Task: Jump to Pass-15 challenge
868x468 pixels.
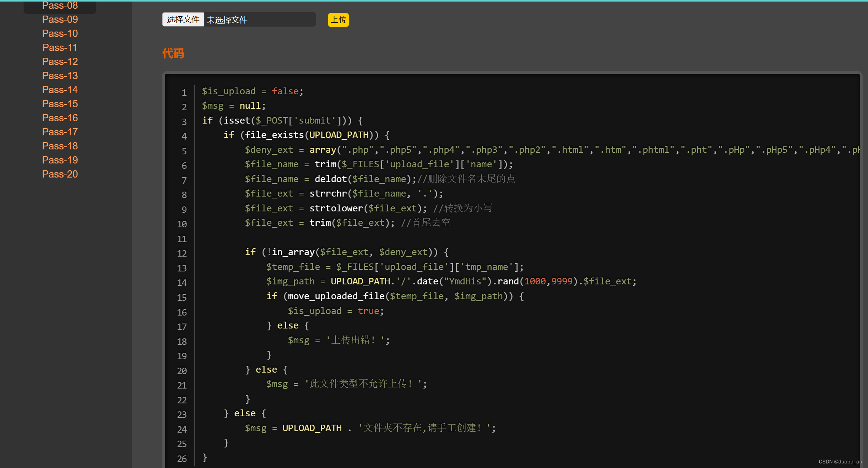Action: click(60, 104)
